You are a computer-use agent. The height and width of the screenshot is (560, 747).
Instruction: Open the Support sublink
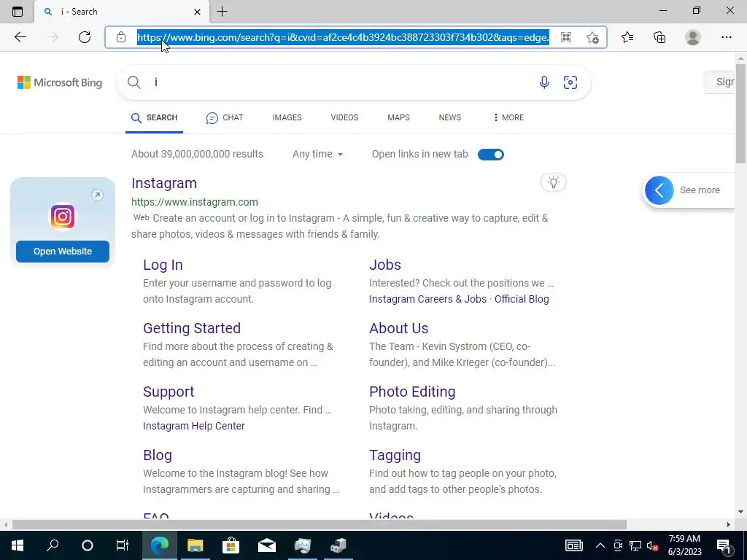coord(169,392)
